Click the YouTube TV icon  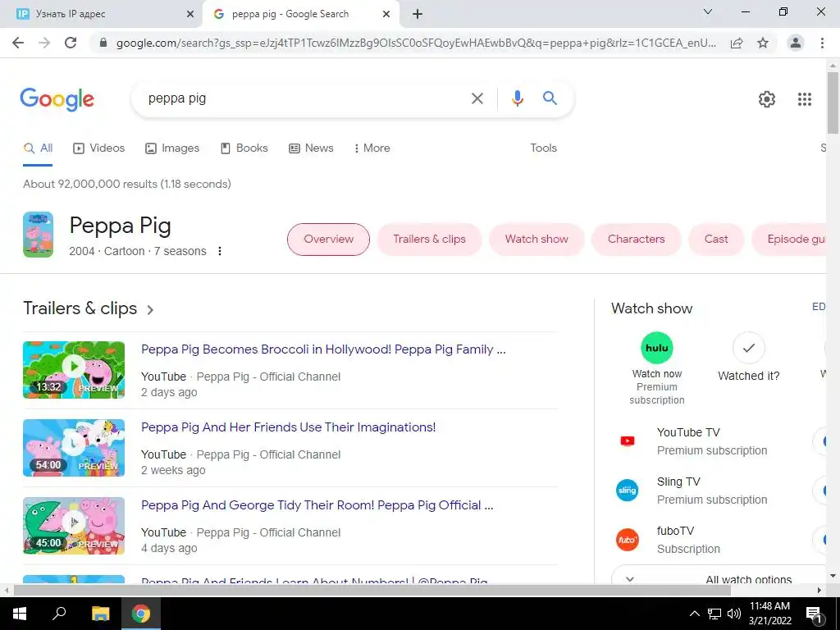point(628,441)
